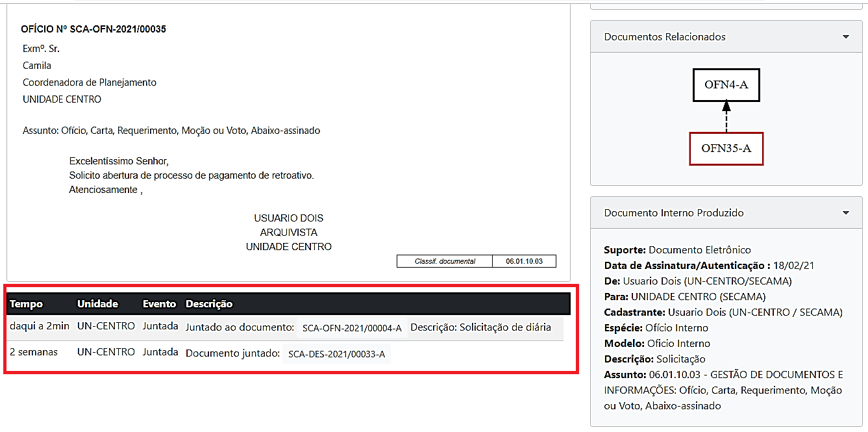Image resolution: width=868 pixels, height=432 pixels.
Task: Click Juntada event in the 2 semanas row
Action: 160,352
